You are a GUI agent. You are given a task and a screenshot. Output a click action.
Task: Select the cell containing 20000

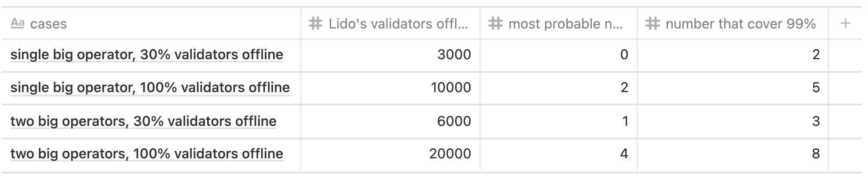[390, 154]
